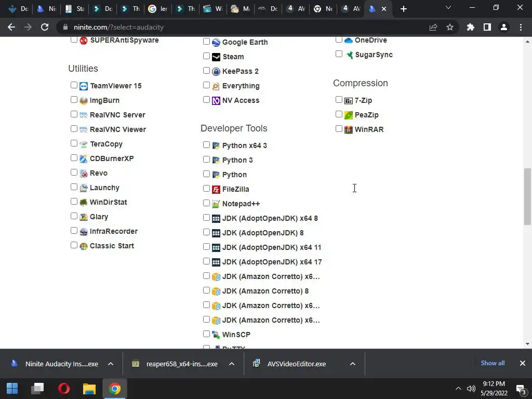Viewport: 532px width, 399px height.
Task: Check the Launchy checkbox
Action: 74,187
